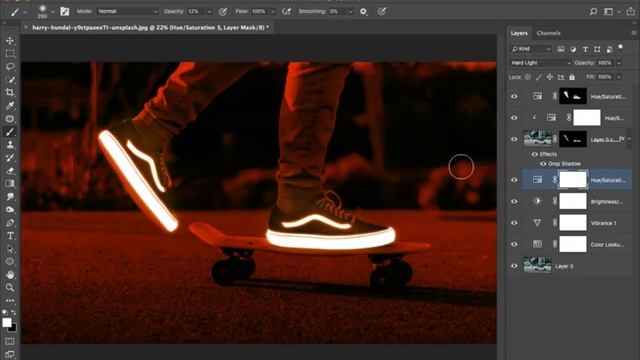Select the Pen tool

[10, 223]
